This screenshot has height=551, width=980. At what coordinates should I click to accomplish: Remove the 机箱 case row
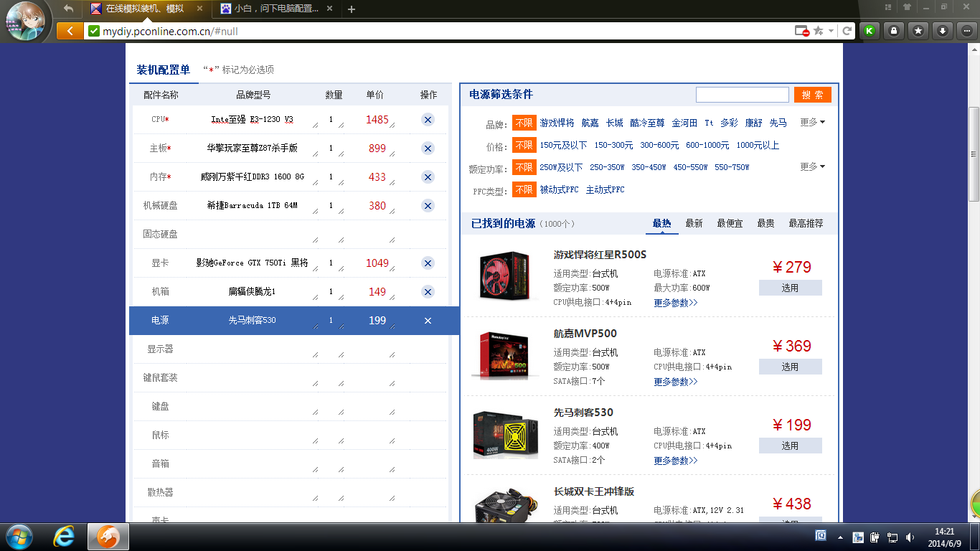tap(428, 292)
